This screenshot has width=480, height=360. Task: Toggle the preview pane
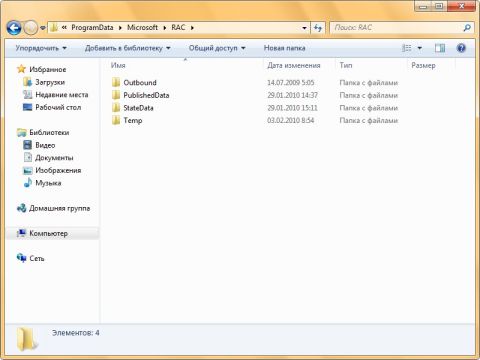(x=440, y=48)
